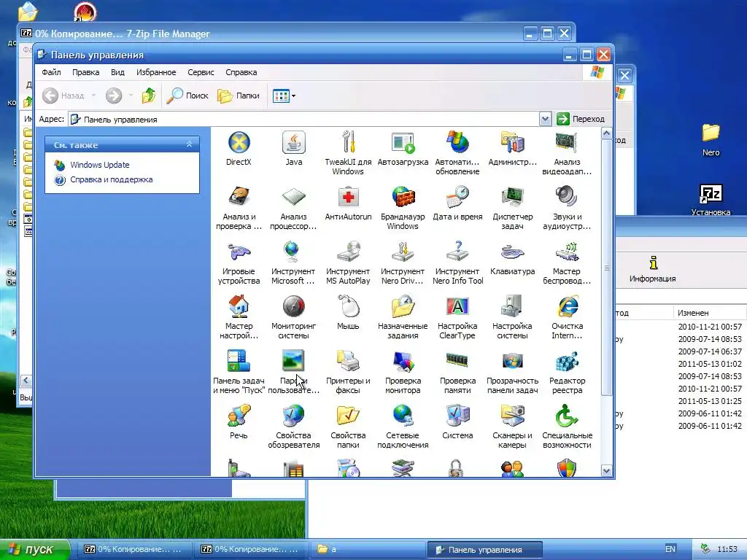747x560 pixels.
Task: Open the Forward button history arrow
Action: click(131, 96)
